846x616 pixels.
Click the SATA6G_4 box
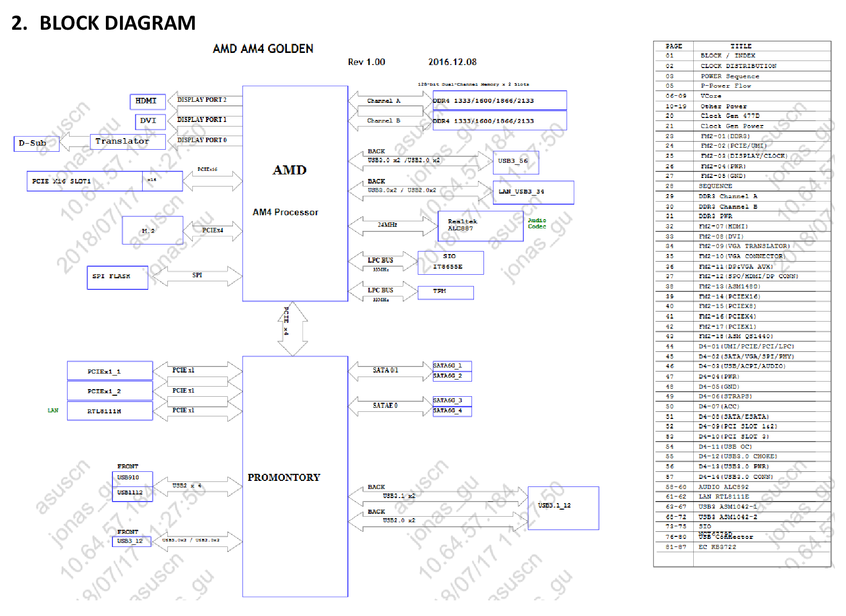coord(452,411)
